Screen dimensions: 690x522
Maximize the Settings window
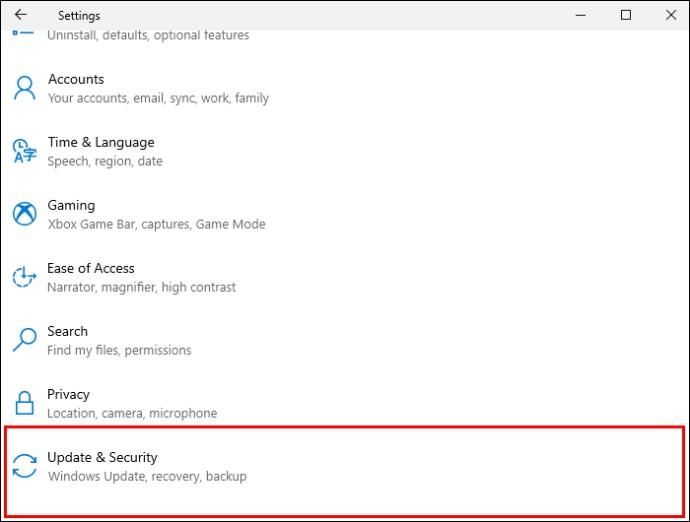[x=626, y=15]
